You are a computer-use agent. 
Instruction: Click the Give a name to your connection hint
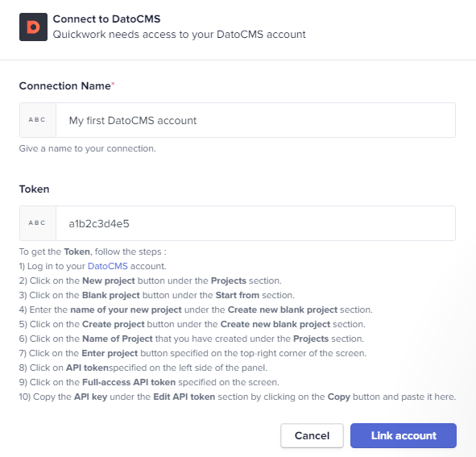[88, 148]
